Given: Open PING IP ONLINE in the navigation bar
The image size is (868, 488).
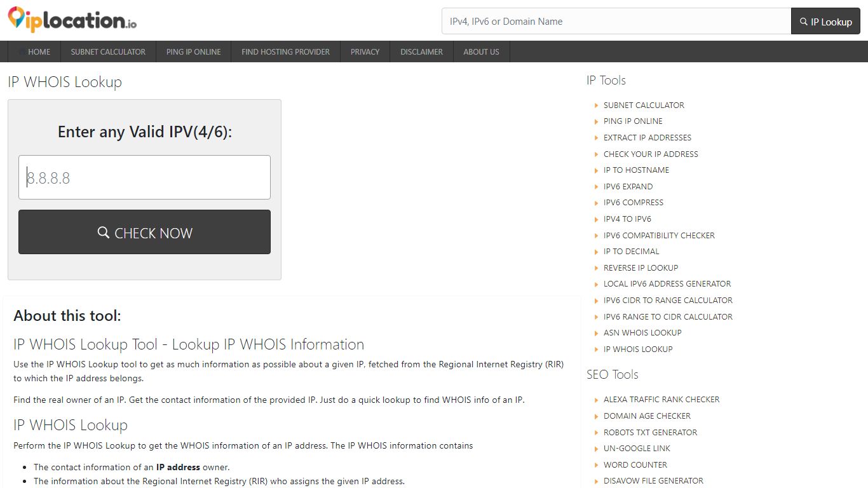Looking at the screenshot, I should point(194,51).
